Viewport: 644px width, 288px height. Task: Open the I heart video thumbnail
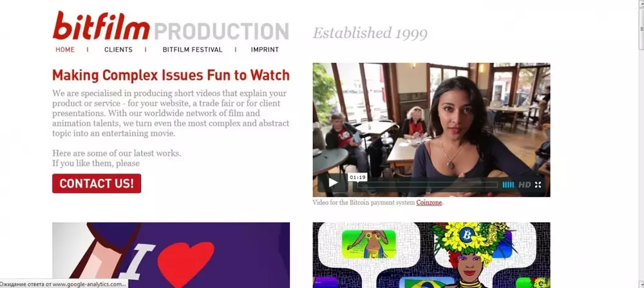coord(171,255)
